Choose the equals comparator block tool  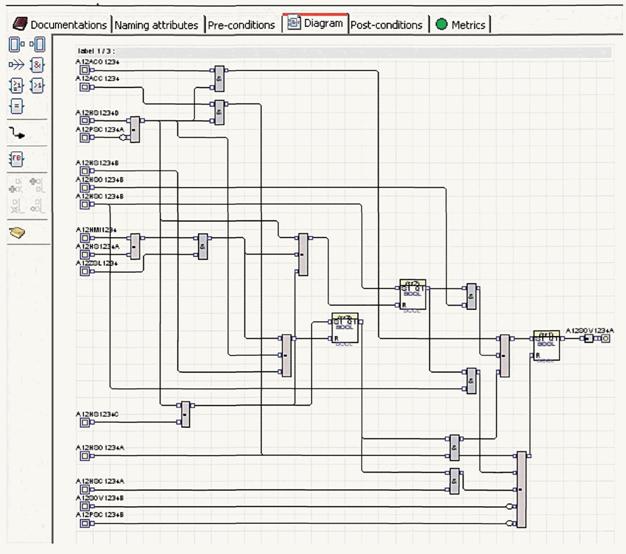(x=16, y=105)
